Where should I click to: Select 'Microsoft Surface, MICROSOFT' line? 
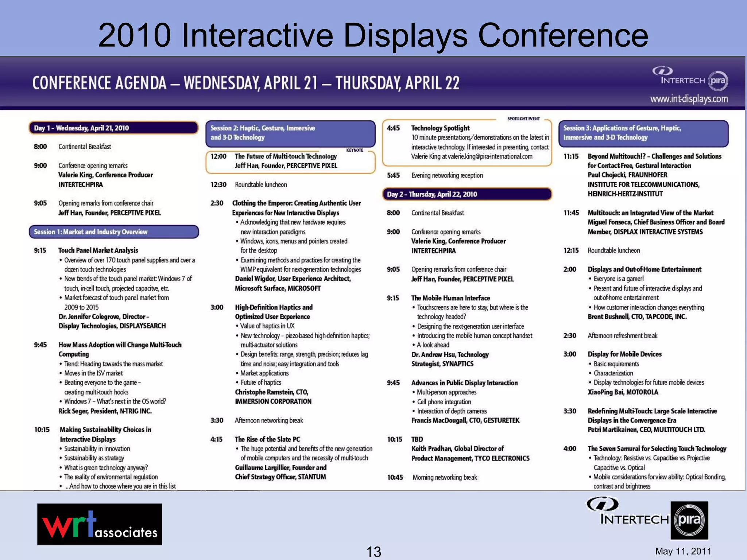(278, 288)
